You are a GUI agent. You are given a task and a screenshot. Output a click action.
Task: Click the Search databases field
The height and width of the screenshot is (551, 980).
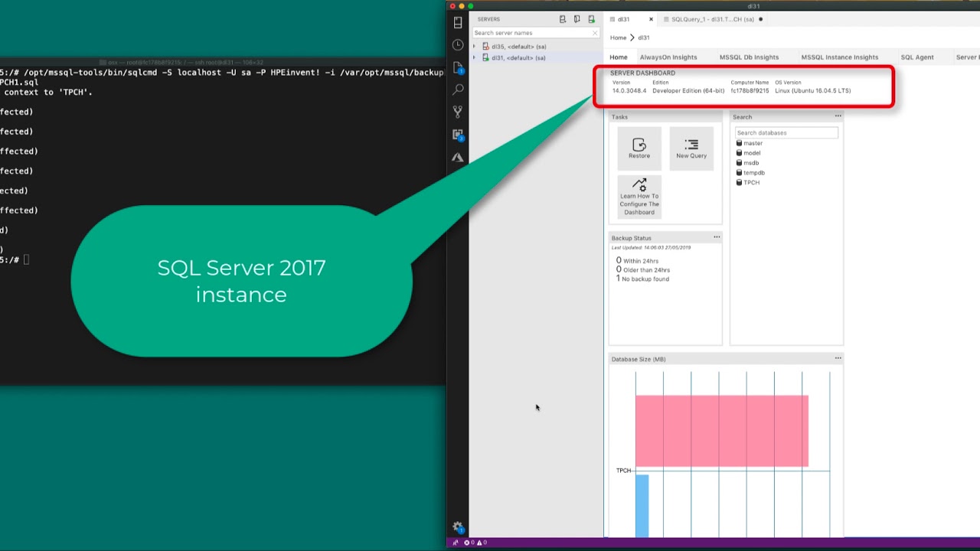tap(786, 132)
